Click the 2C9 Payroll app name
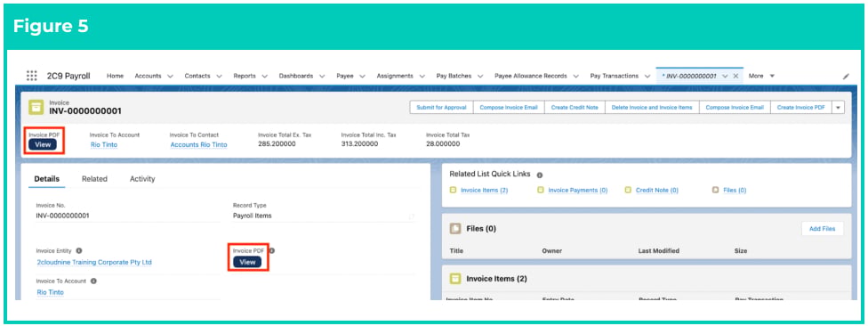This screenshot has height=326, width=868. coord(68,76)
